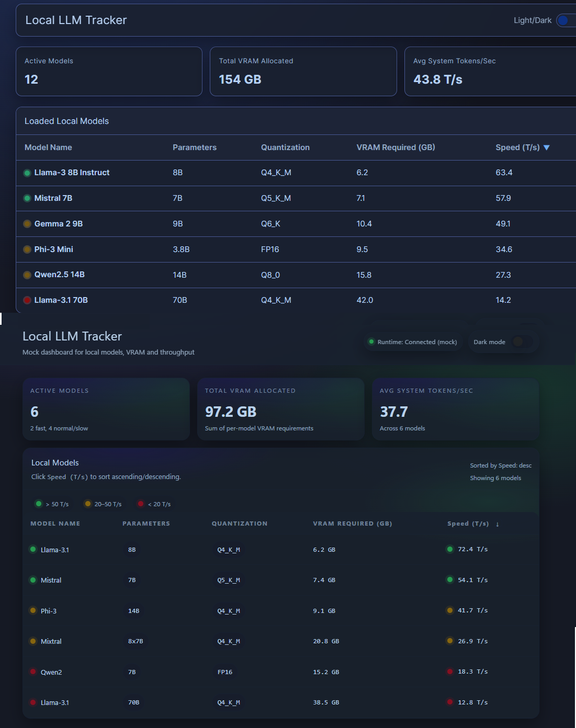The height and width of the screenshot is (728, 576).
Task: Click green dot in Runtime: Connected badge
Action: [371, 342]
